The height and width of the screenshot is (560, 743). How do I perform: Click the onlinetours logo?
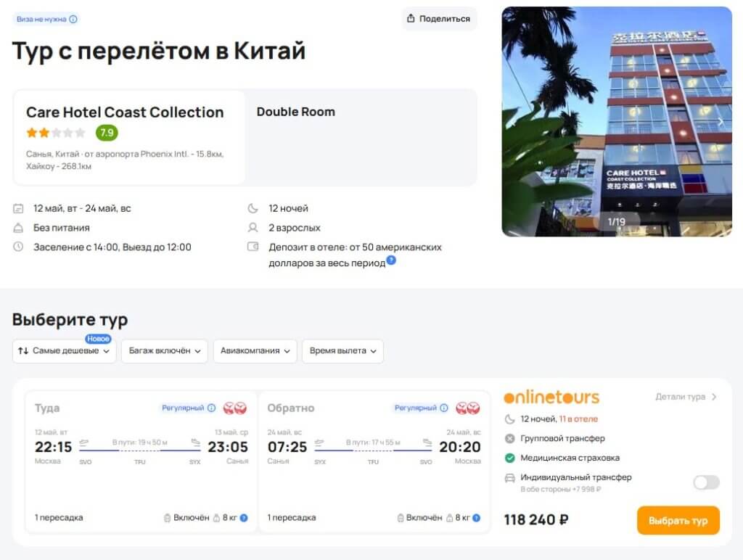(551, 397)
